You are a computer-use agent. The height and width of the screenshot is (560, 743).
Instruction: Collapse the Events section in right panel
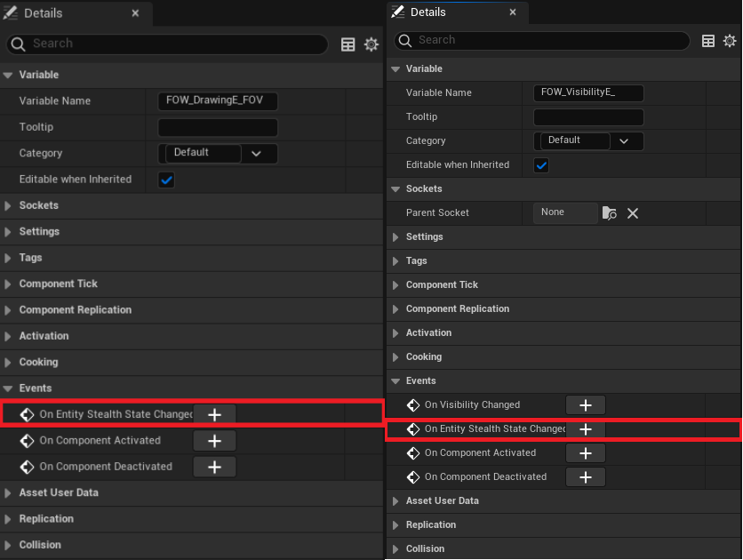[395, 381]
